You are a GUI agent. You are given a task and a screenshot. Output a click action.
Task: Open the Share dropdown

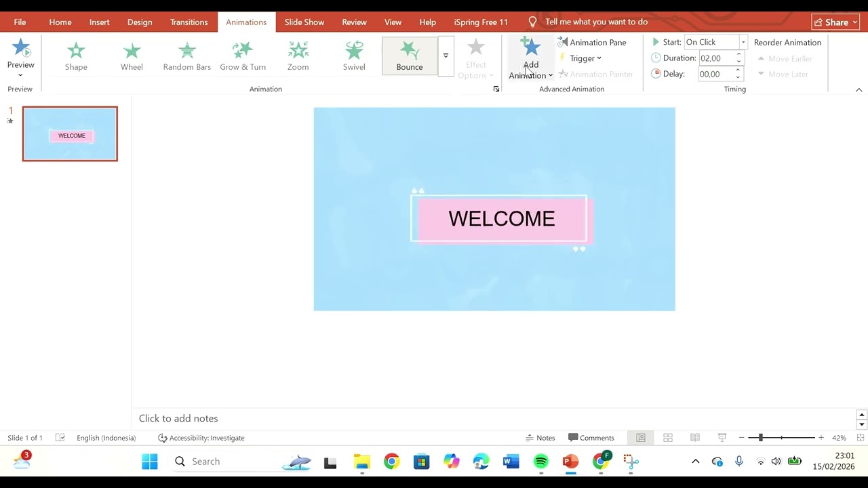(835, 22)
